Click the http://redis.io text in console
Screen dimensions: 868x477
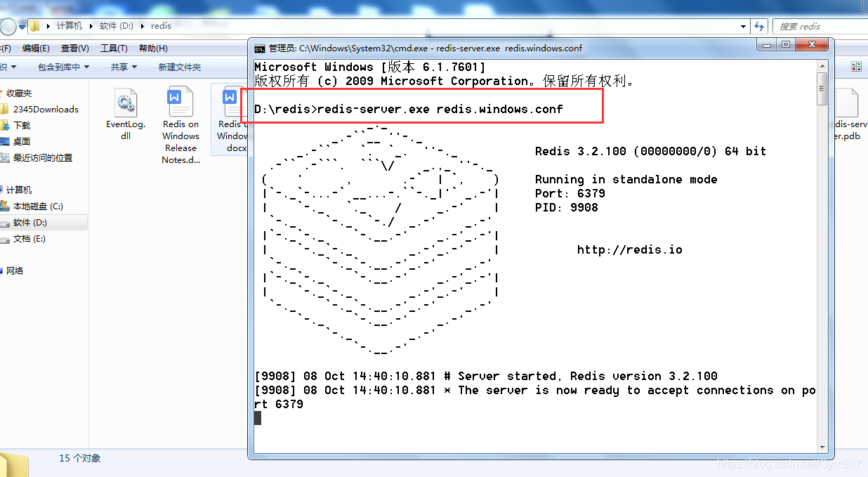[x=629, y=249]
